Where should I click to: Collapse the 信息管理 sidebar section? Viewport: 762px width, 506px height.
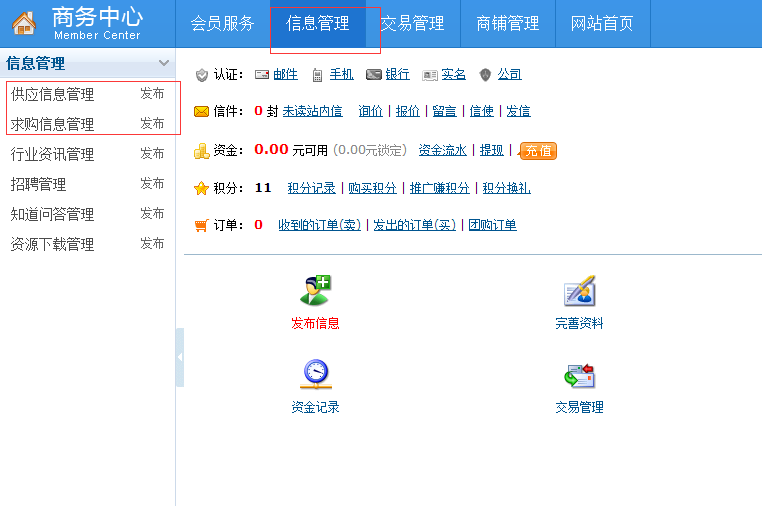pos(164,63)
